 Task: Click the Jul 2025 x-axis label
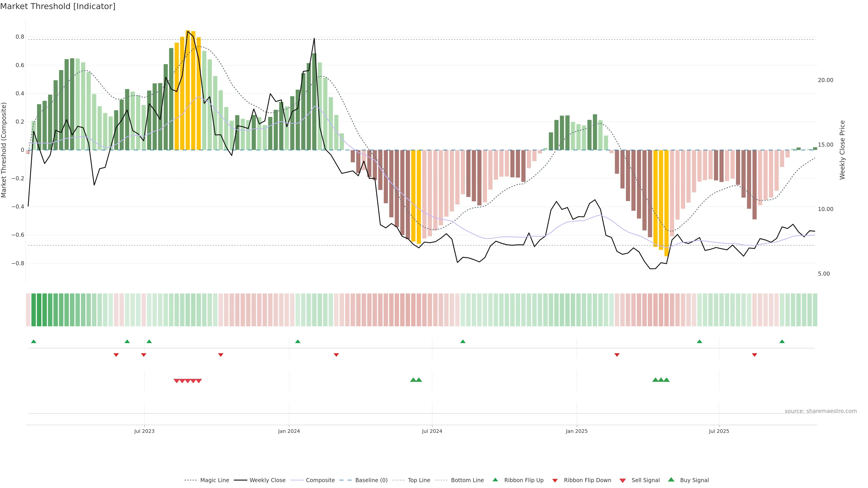[719, 431]
